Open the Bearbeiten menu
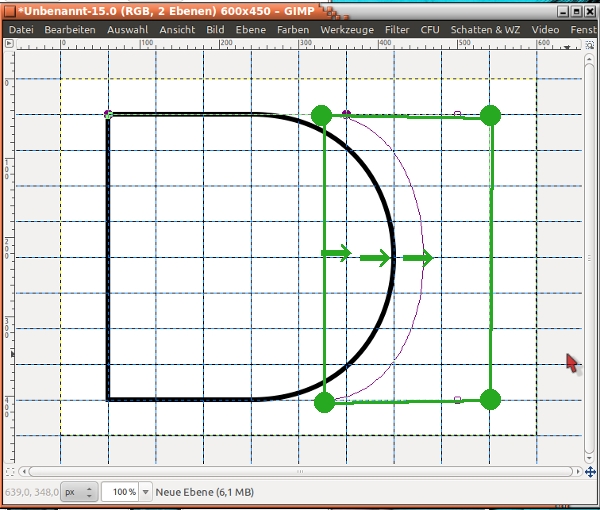The height and width of the screenshot is (510, 600). click(x=70, y=30)
